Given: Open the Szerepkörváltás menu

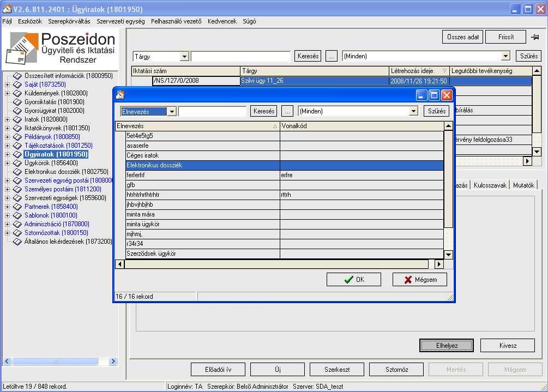Looking at the screenshot, I should tap(69, 21).
